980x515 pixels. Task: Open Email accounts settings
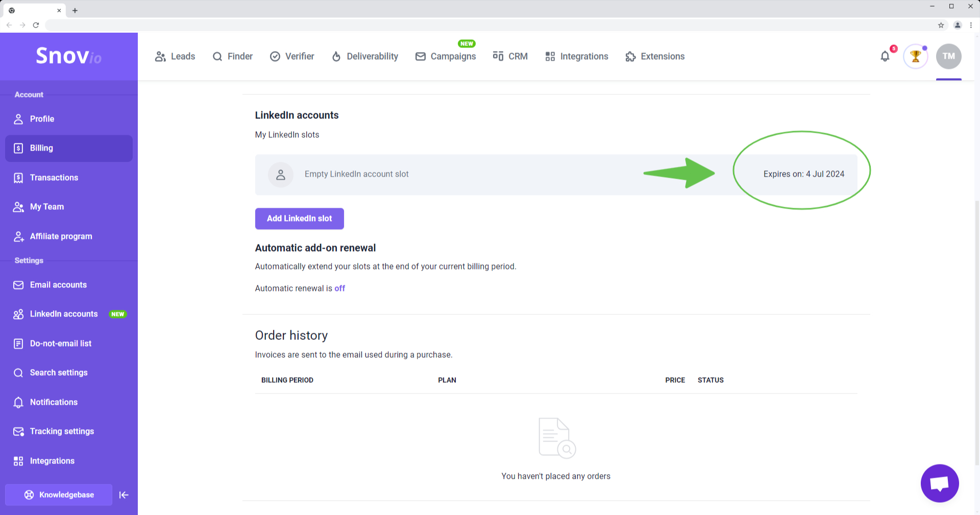coord(69,285)
